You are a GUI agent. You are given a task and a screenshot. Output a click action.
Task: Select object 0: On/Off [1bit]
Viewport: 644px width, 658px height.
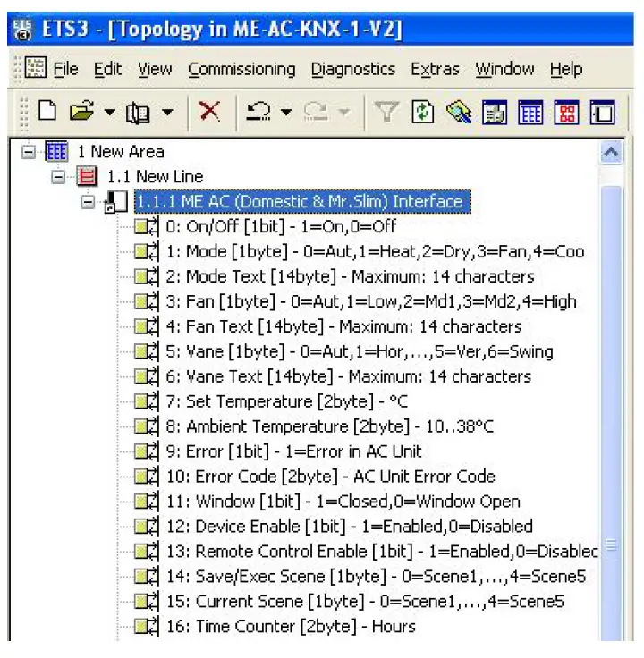tap(281, 226)
